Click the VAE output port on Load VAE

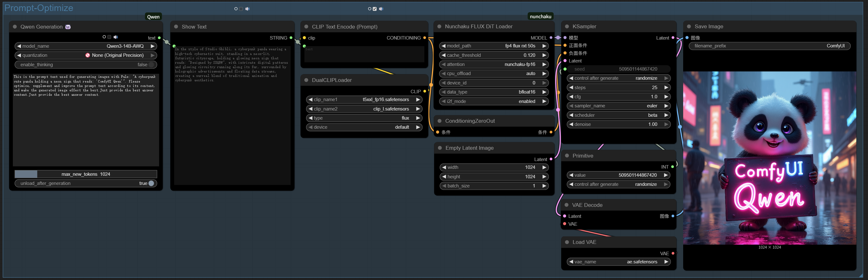[x=673, y=253]
